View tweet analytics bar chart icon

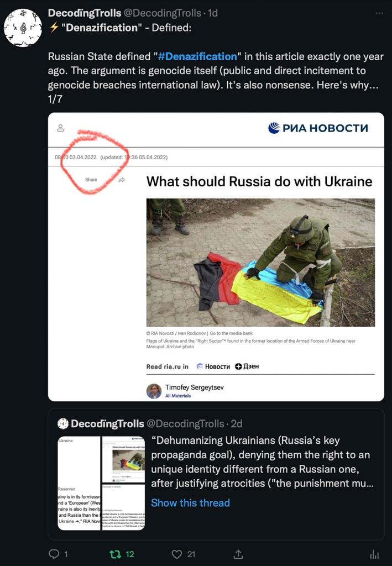(x=375, y=554)
